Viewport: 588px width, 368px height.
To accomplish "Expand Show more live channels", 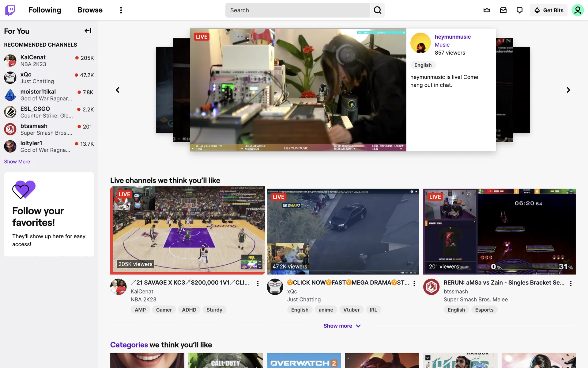I will click(x=342, y=326).
